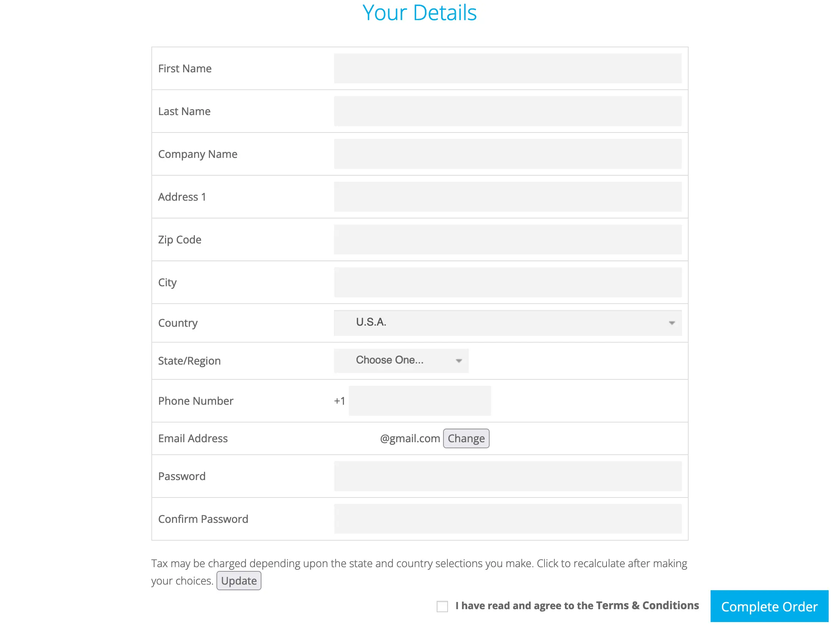840x630 pixels.
Task: Click the Last Name input field
Action: pyautogui.click(x=507, y=111)
